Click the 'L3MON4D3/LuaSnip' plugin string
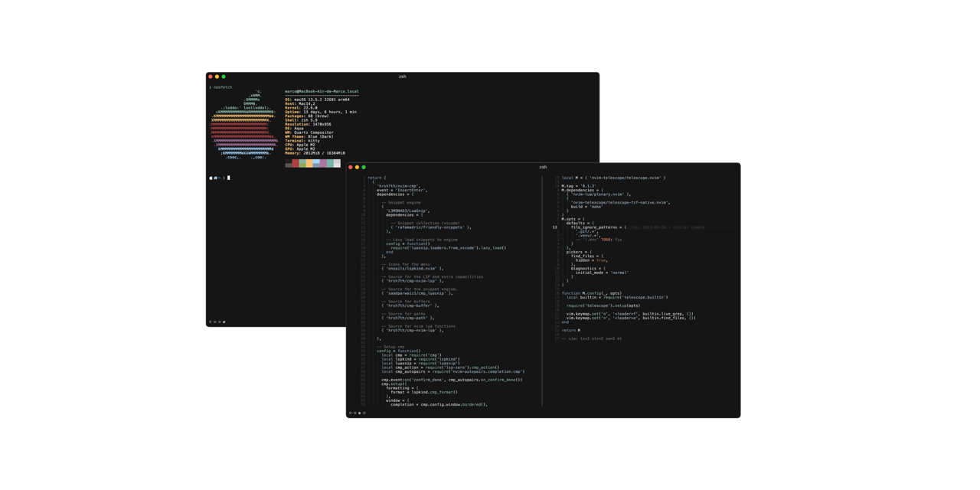This screenshot has width=980, height=490. pos(408,211)
